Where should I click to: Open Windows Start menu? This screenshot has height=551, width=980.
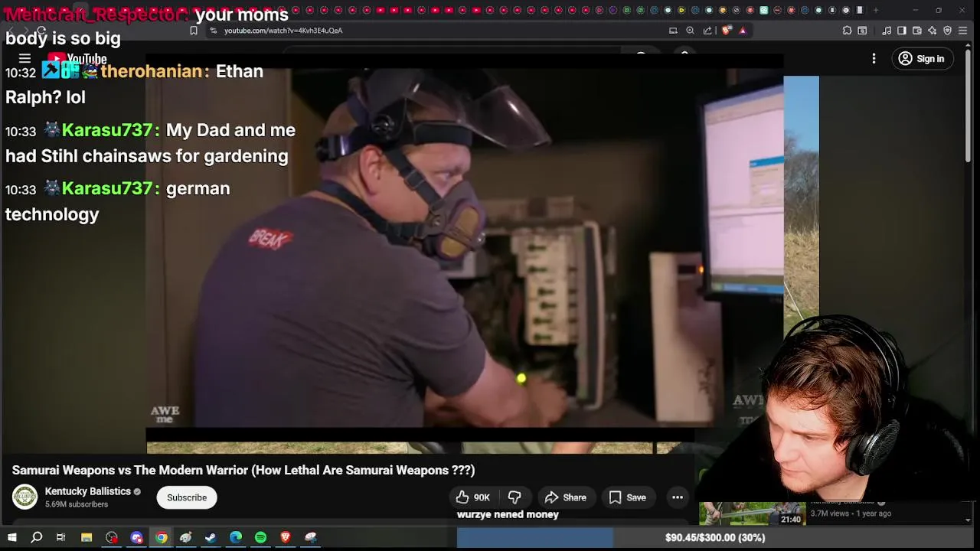coord(11,537)
